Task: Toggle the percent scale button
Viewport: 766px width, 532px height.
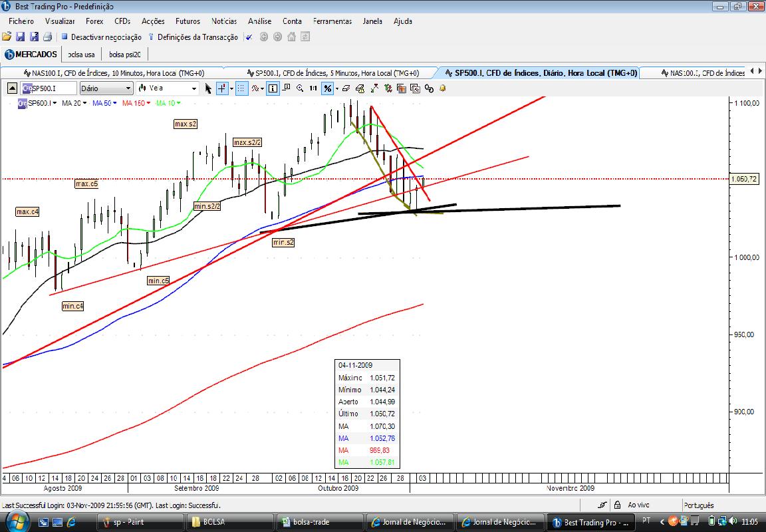Action: click(327, 88)
